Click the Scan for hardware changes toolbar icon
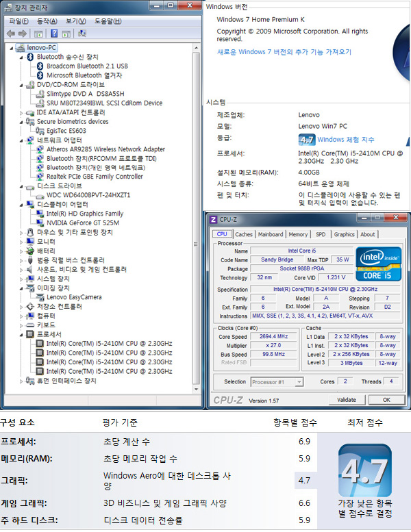 [82, 34]
